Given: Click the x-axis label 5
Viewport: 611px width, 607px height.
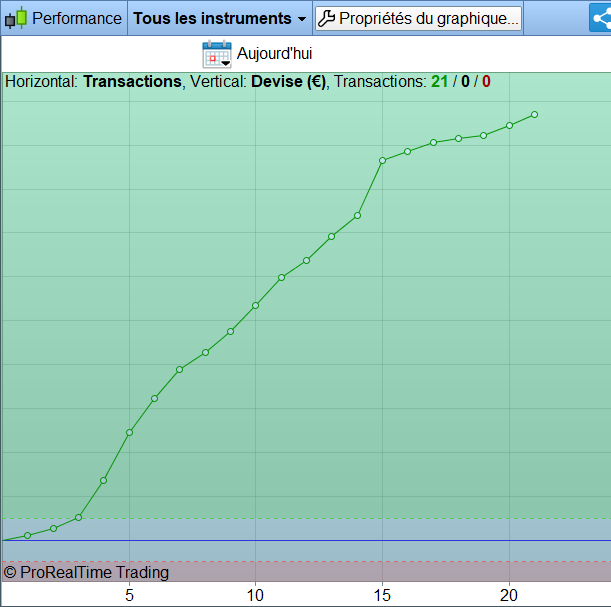Looking at the screenshot, I should [x=129, y=595].
